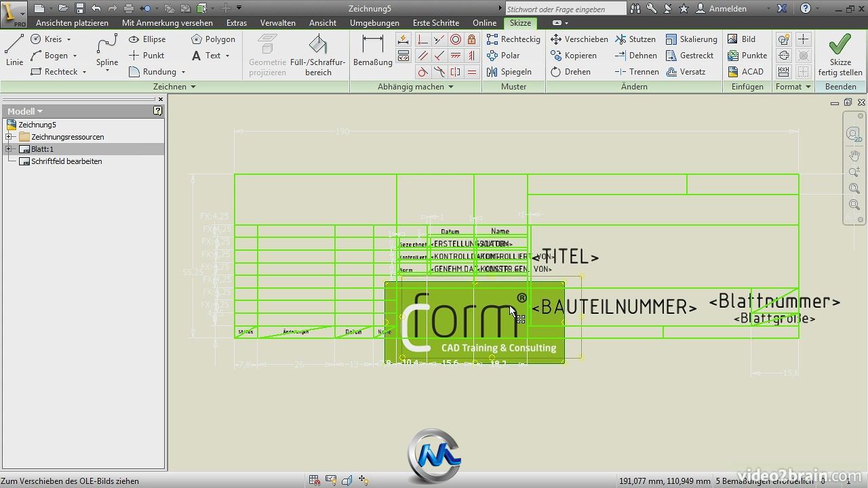This screenshot has width=868, height=488.
Task: Apply the perpendicular constraint
Action: click(x=439, y=56)
